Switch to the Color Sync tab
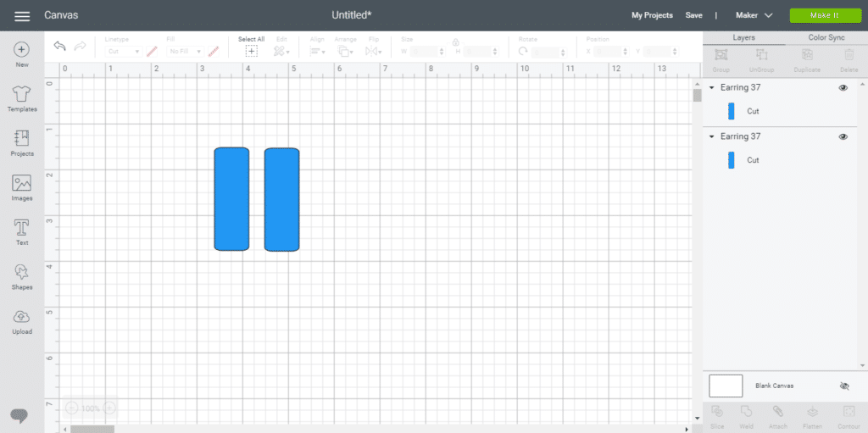Screen dimensions: 868x433 tap(826, 38)
